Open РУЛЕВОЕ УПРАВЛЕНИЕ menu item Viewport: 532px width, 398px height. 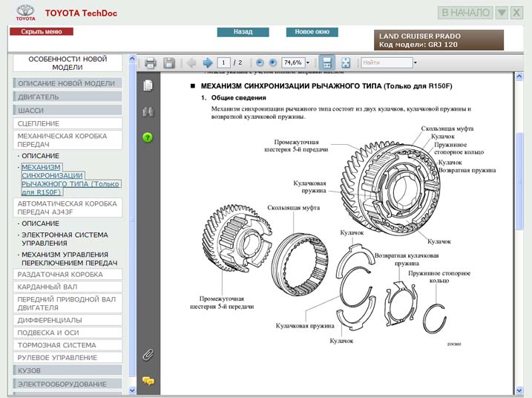click(x=68, y=358)
